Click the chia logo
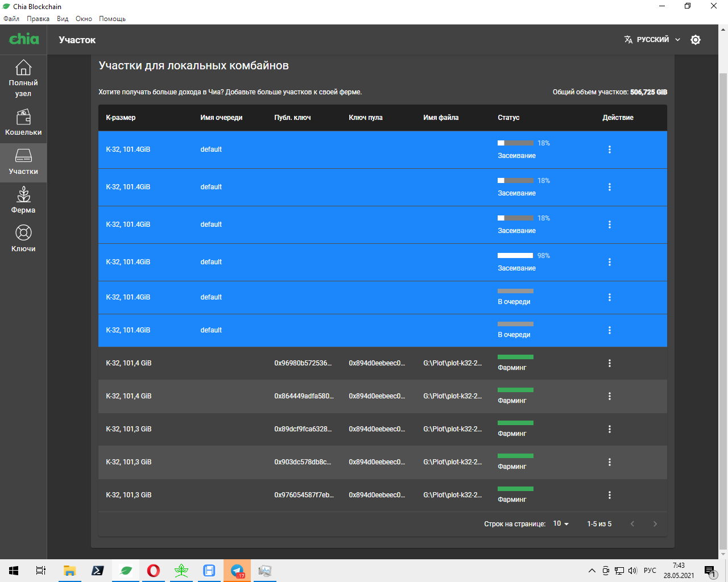The height and width of the screenshot is (582, 728). [24, 39]
